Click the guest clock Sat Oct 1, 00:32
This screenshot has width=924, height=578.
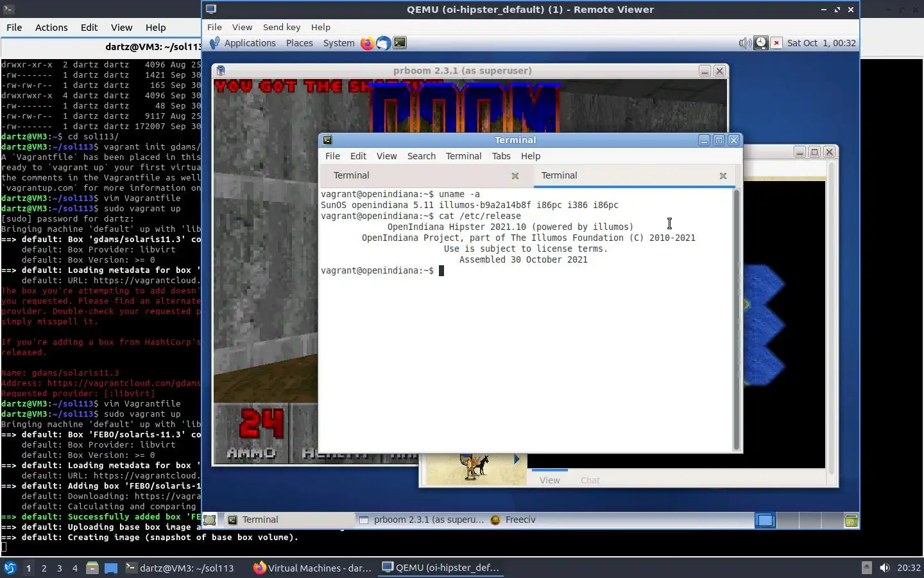click(x=821, y=43)
